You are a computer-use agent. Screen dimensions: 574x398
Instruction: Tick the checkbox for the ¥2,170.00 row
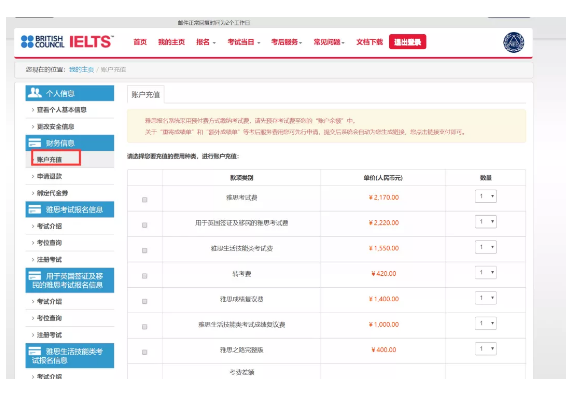pyautogui.click(x=145, y=200)
